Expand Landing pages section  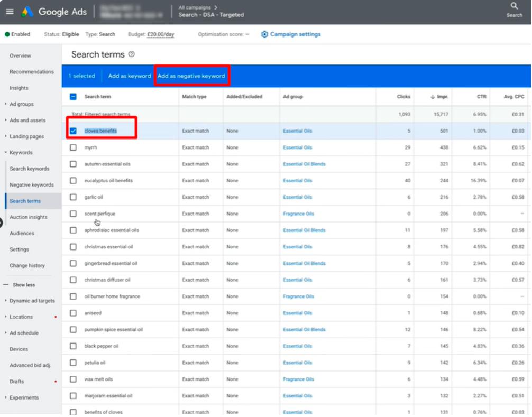[6, 137]
